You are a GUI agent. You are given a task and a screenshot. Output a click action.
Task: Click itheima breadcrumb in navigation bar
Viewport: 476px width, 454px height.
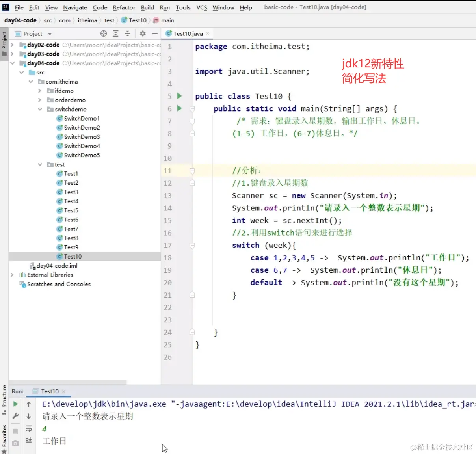[x=87, y=20]
